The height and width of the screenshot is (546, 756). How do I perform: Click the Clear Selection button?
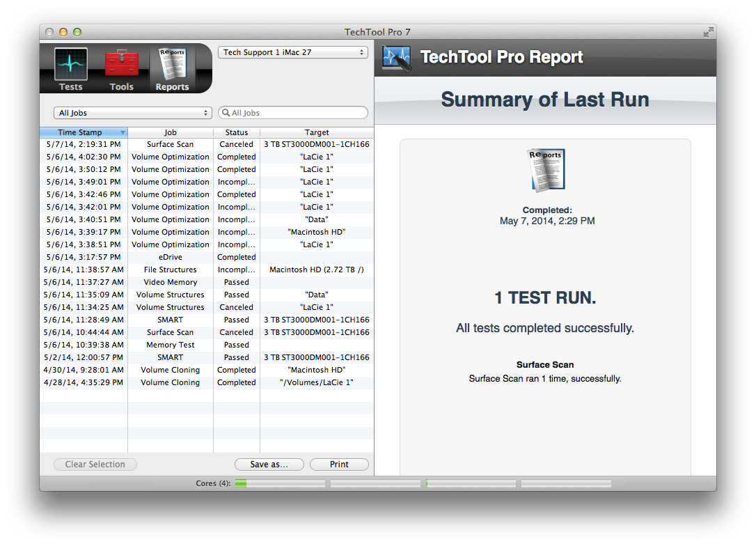click(95, 464)
